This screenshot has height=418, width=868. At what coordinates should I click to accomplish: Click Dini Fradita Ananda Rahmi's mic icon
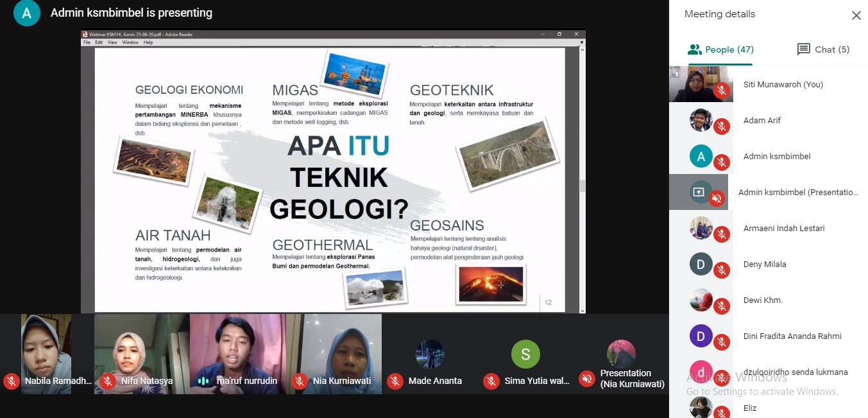pyautogui.click(x=721, y=343)
